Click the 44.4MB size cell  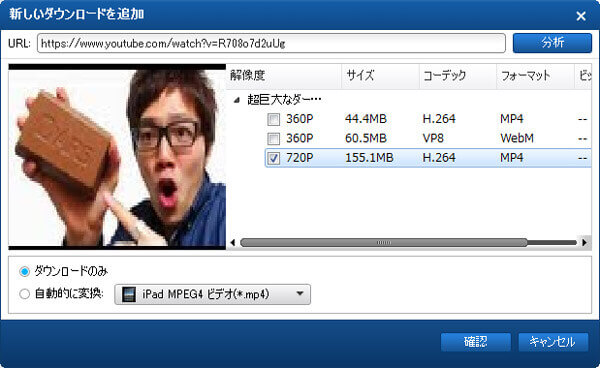(365, 119)
